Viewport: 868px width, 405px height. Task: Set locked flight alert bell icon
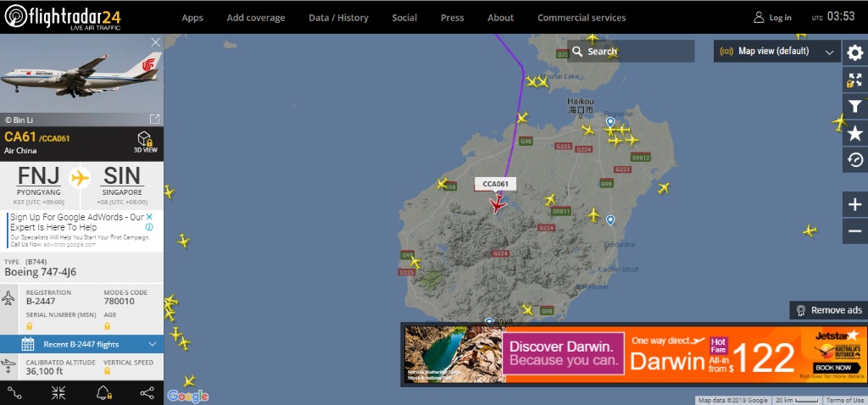103,393
